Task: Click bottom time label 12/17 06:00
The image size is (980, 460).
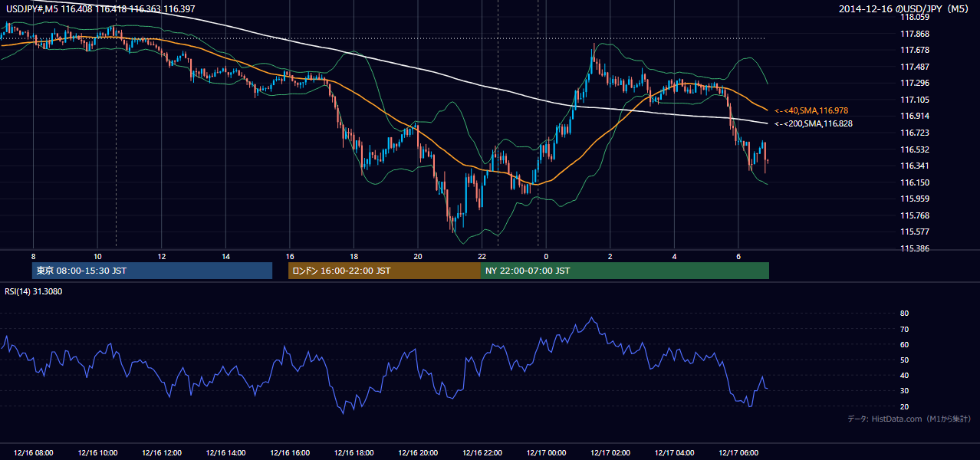Action: 738,453
